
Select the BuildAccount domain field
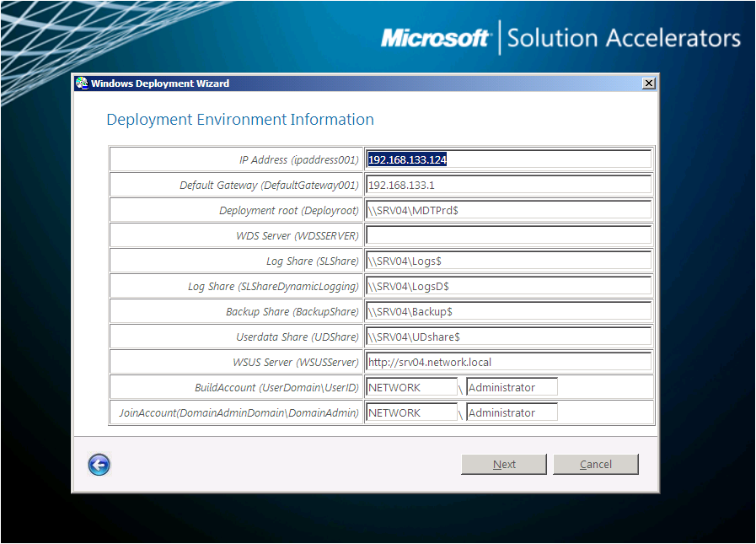tap(411, 387)
